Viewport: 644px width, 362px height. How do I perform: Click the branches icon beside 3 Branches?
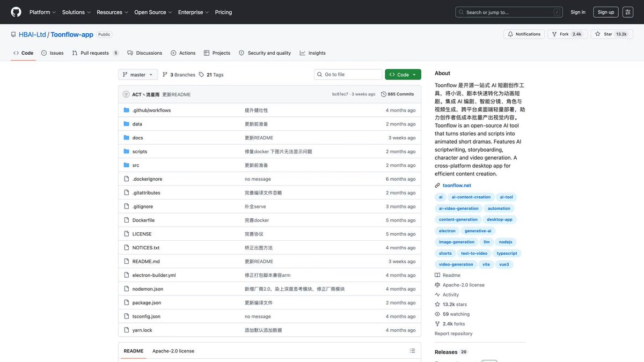[165, 75]
